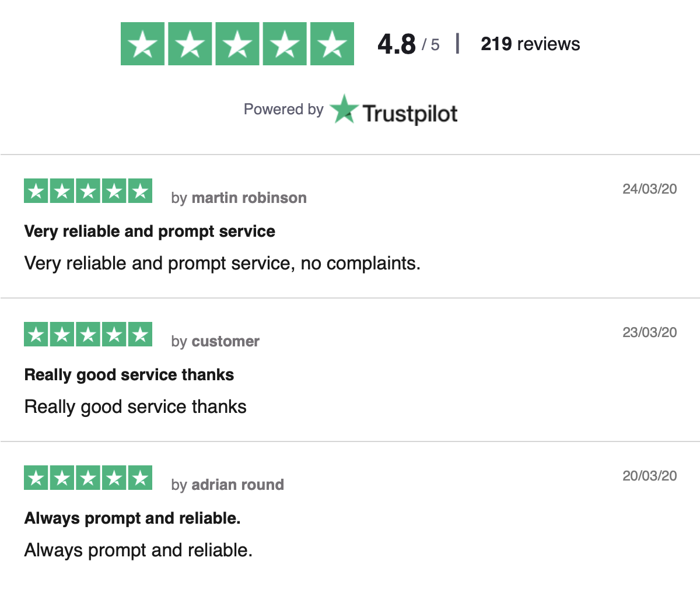
Task: Click the 23/03/20 review date
Action: (x=650, y=332)
